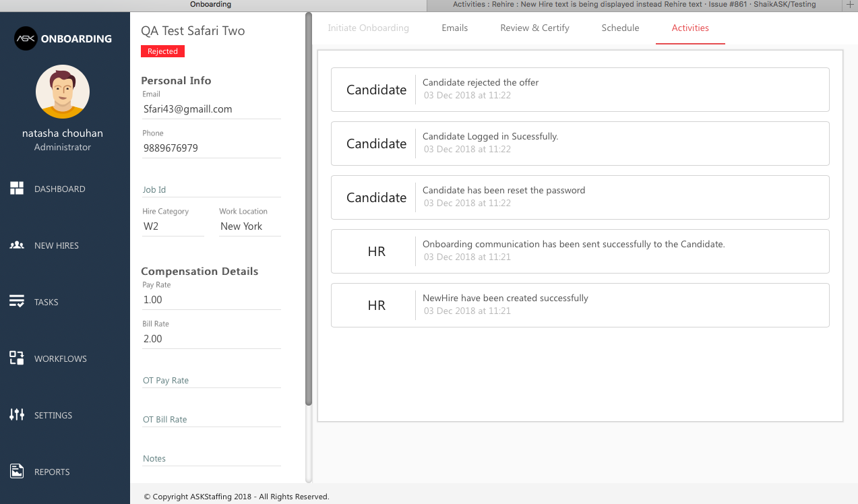Click the Job Id field
The height and width of the screenshot is (504, 858).
[x=211, y=189]
